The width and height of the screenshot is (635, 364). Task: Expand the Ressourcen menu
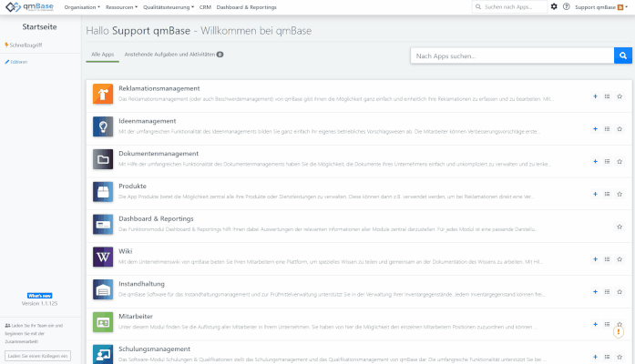tap(121, 7)
